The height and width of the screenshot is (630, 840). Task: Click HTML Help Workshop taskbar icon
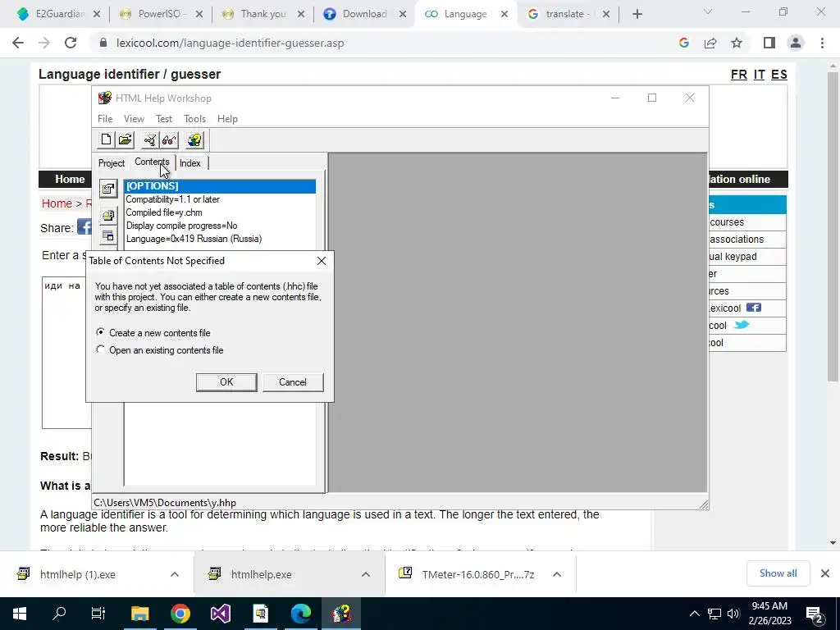pos(341,614)
